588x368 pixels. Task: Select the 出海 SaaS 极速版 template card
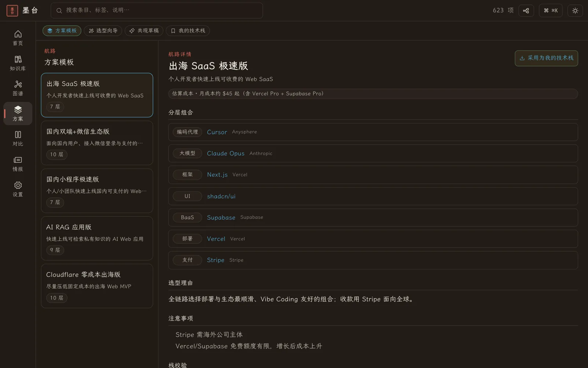[97, 95]
